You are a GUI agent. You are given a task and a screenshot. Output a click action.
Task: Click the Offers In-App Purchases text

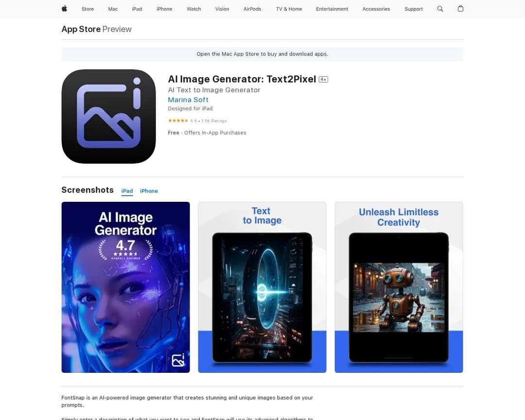[x=215, y=133]
